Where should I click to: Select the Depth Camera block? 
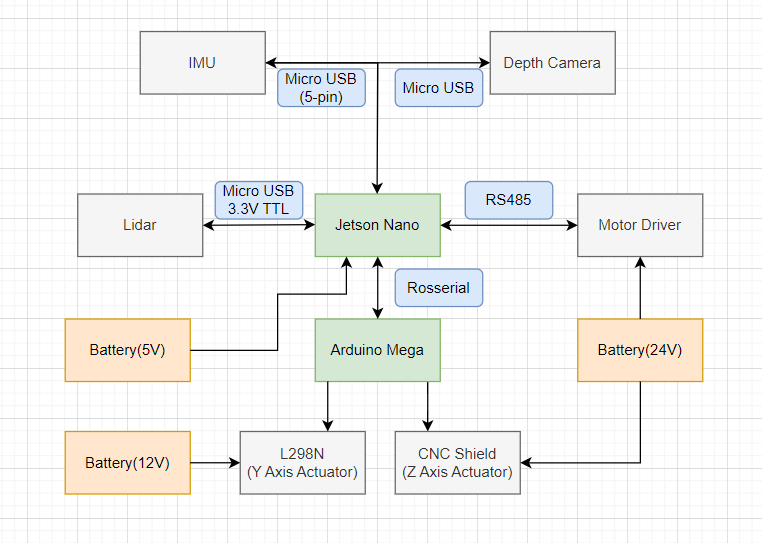tap(553, 63)
